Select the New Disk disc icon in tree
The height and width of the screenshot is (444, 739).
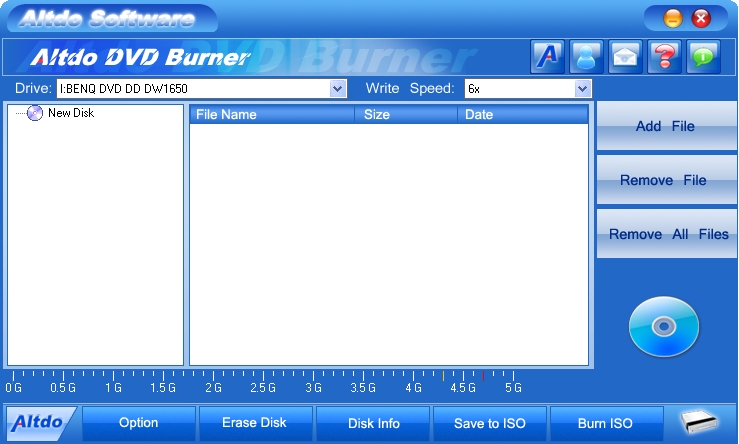tap(35, 113)
